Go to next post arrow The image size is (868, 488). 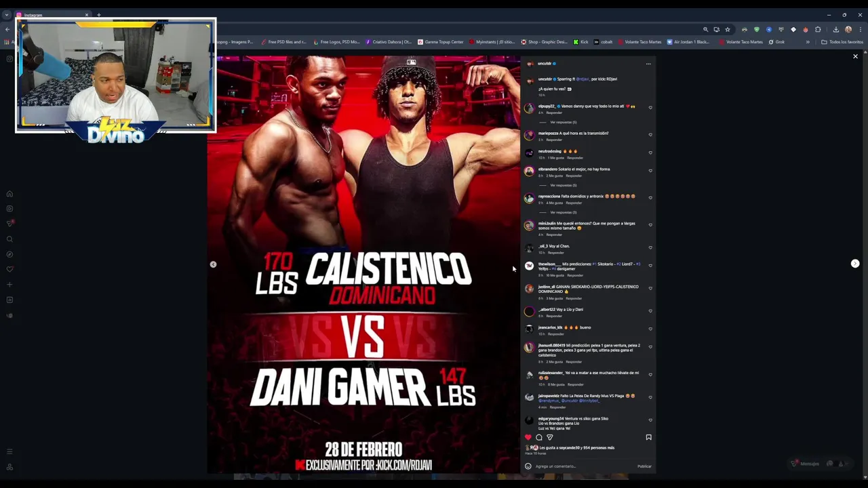855,264
